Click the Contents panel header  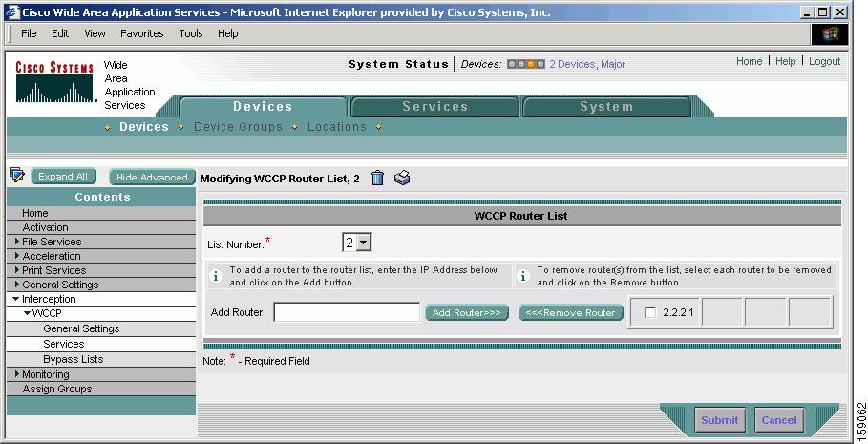(x=102, y=197)
